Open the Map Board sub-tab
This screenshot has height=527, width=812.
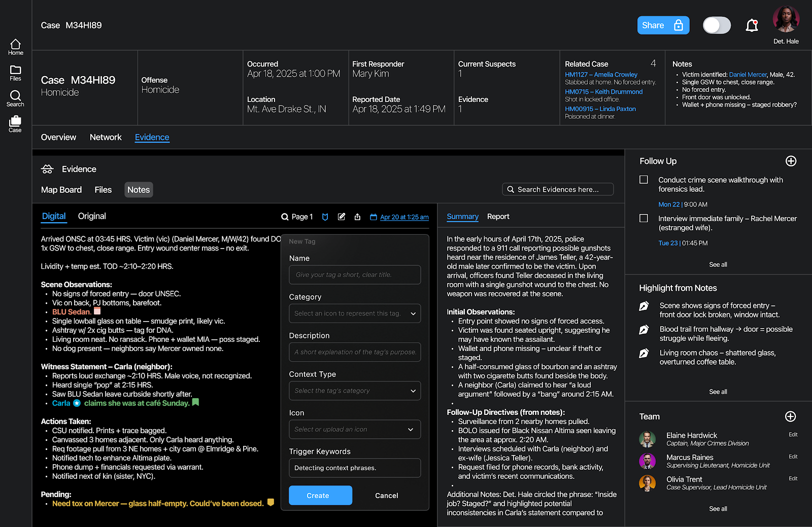[x=61, y=190]
